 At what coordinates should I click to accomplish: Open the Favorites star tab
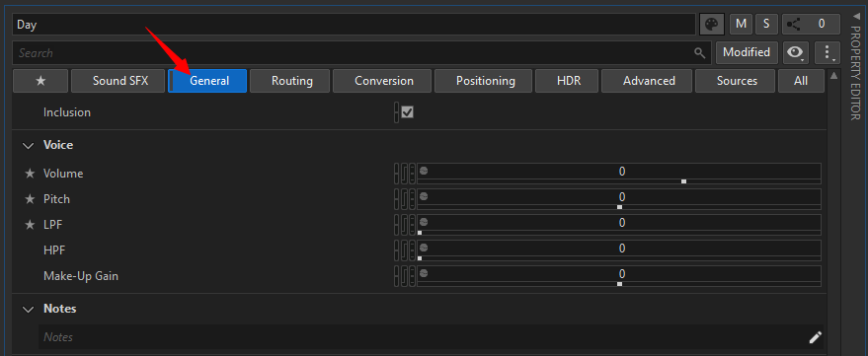tap(40, 81)
